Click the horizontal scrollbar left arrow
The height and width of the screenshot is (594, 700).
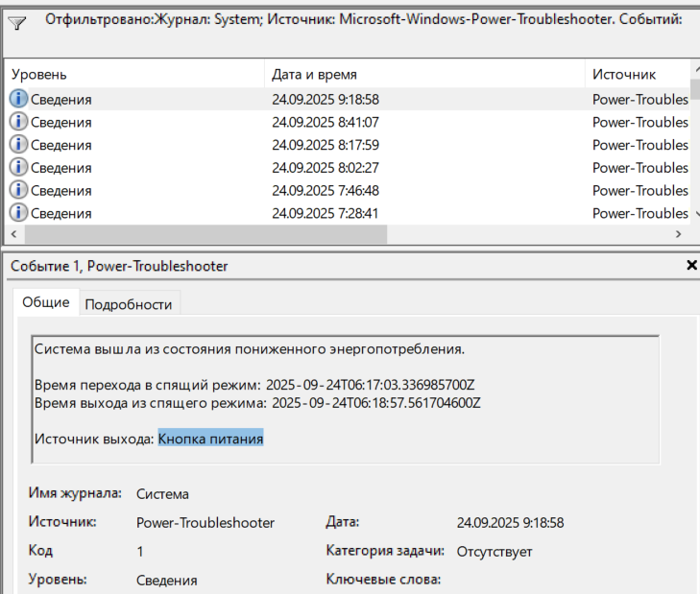pos(13,234)
